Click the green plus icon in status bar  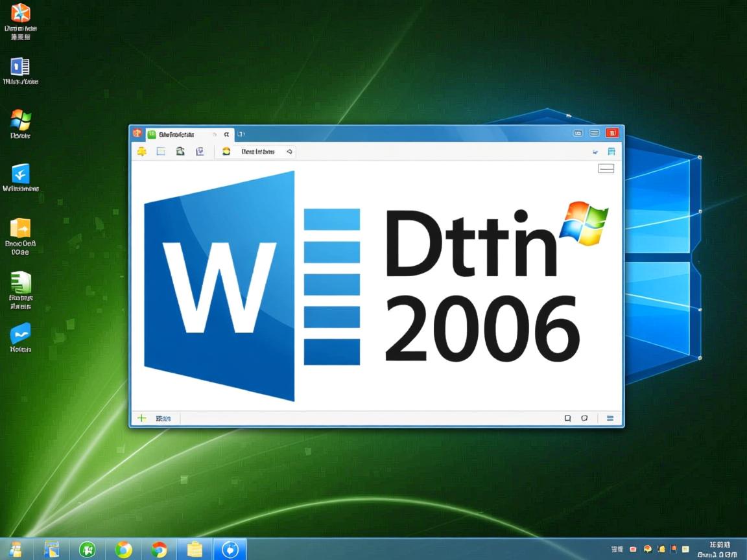(141, 419)
